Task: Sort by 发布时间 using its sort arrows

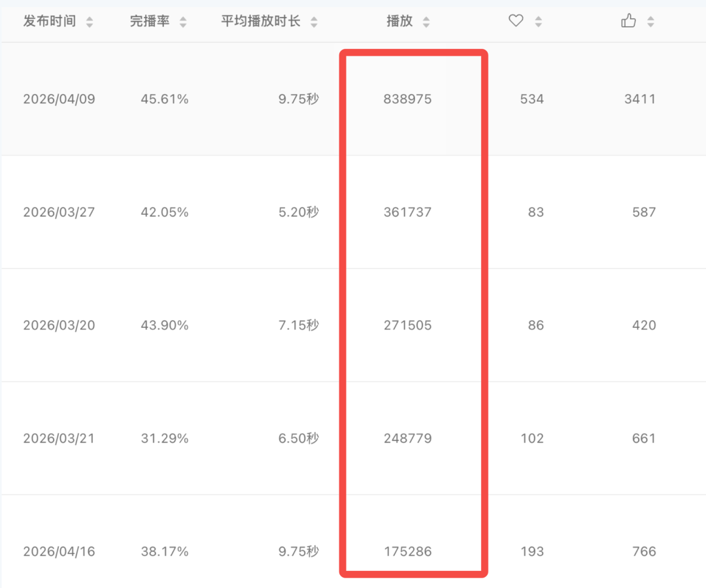Action: (x=89, y=22)
